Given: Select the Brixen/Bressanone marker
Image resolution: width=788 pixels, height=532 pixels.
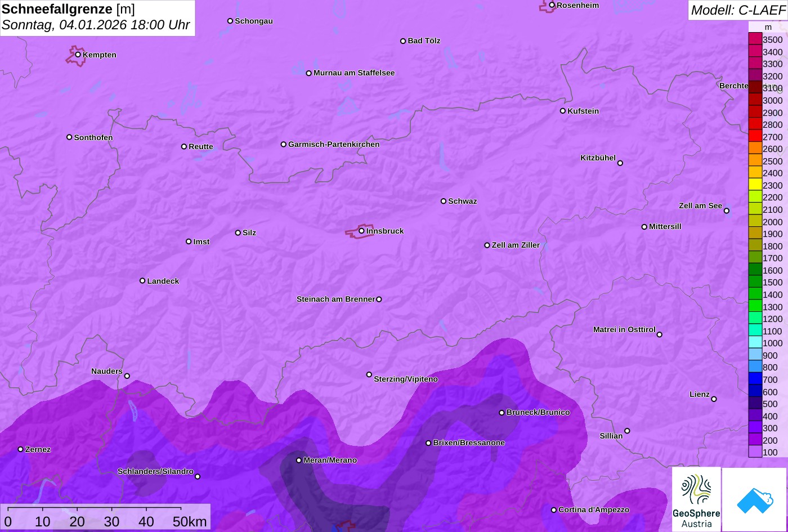Looking at the screenshot, I should pos(428,443).
